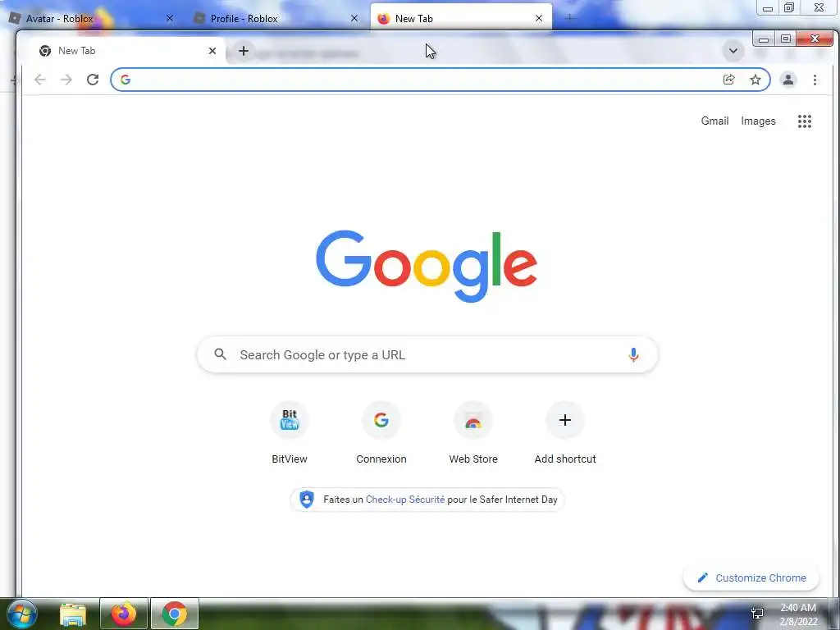Viewport: 840px width, 630px height.
Task: Click the Search Google or type a URL box
Action: coord(427,354)
